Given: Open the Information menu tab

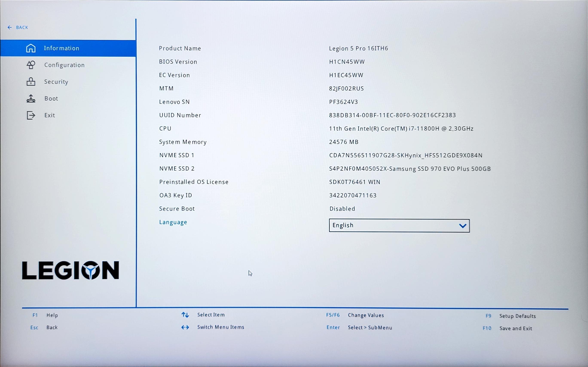Looking at the screenshot, I should (x=68, y=48).
